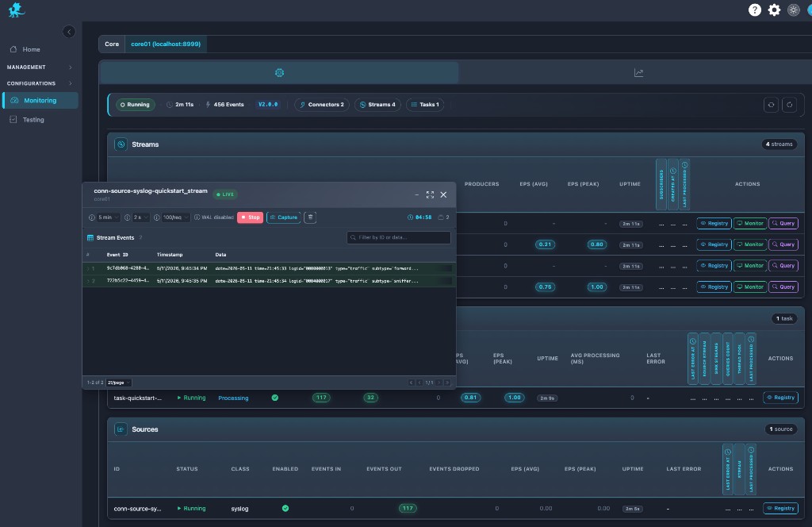Toggle the CREATED AT column in Streams table

pos(672,184)
